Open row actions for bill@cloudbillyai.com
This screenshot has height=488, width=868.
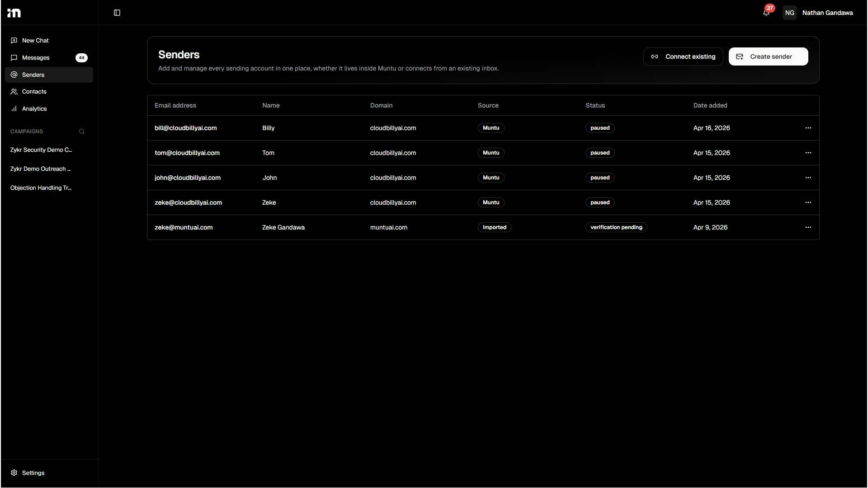(x=808, y=128)
